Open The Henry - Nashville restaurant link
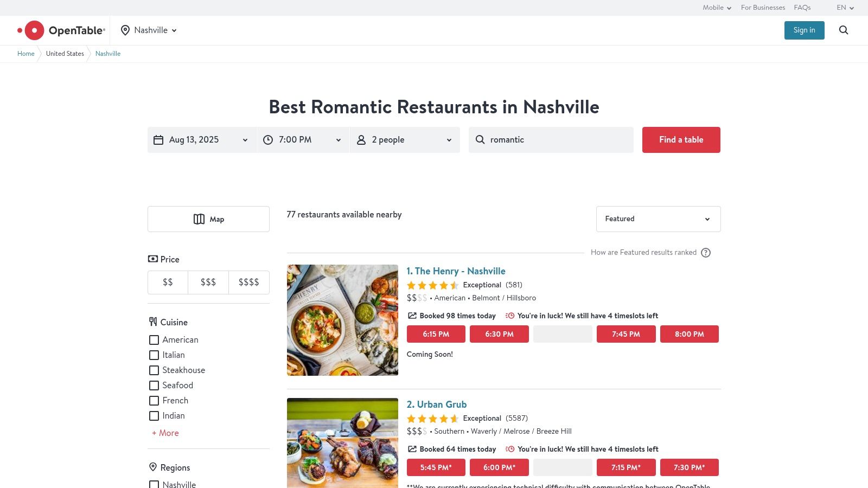 pos(456,271)
